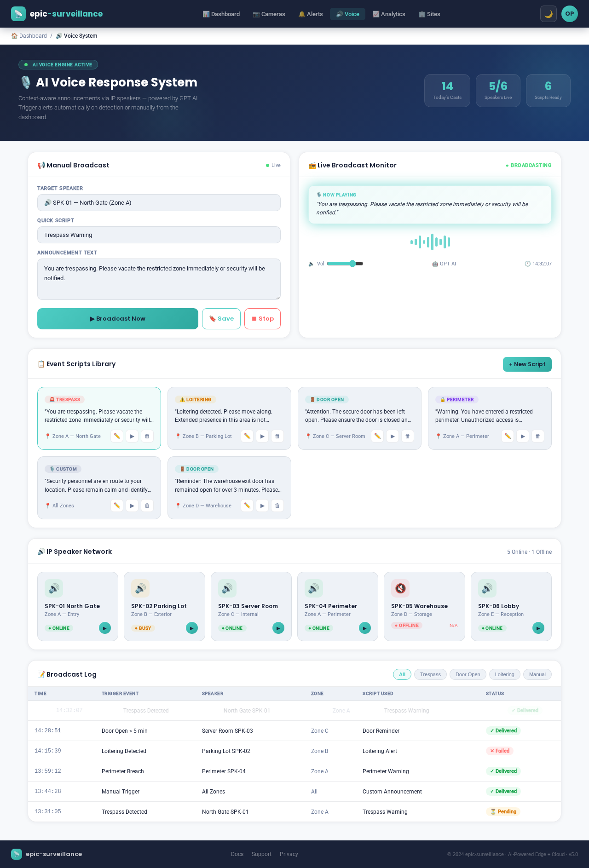
Task: Edit the Custom All Zones script
Action: 117,506
